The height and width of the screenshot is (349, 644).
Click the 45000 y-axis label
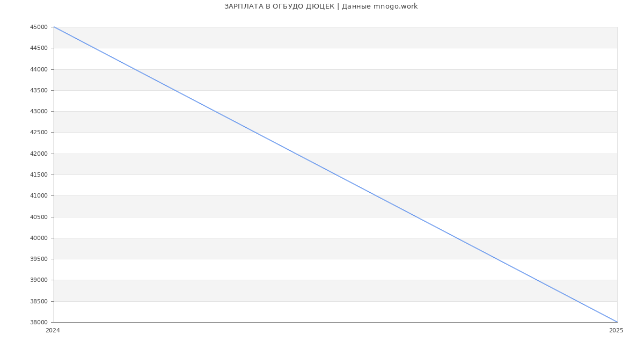(x=39, y=27)
